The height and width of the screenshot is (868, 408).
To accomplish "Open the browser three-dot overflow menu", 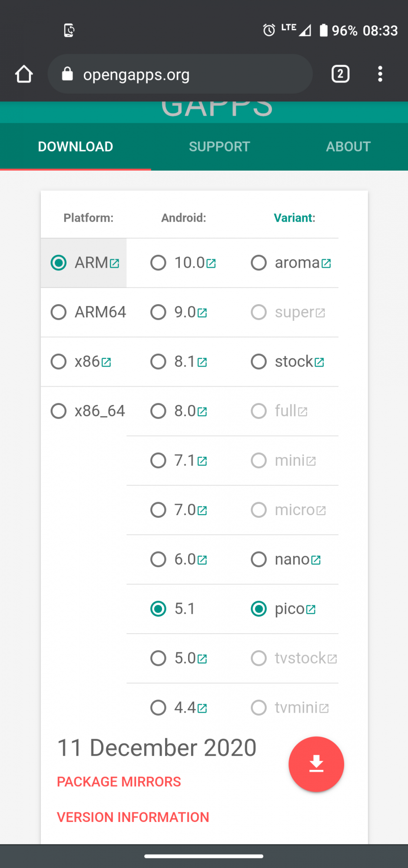I will [380, 74].
